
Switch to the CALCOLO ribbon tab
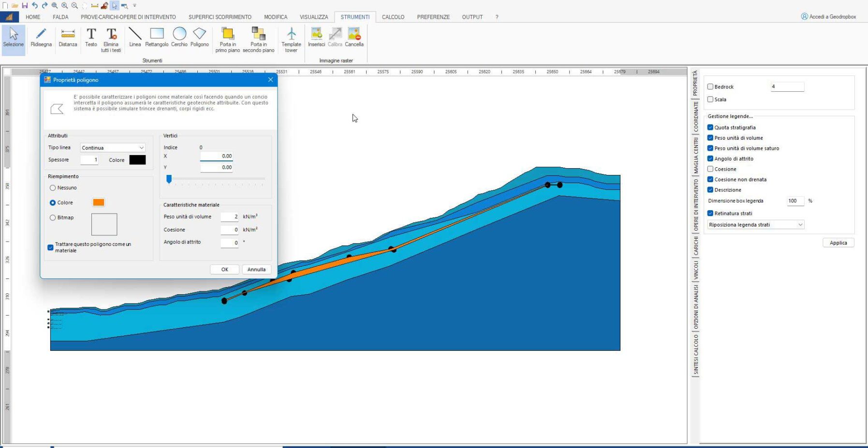coord(393,17)
